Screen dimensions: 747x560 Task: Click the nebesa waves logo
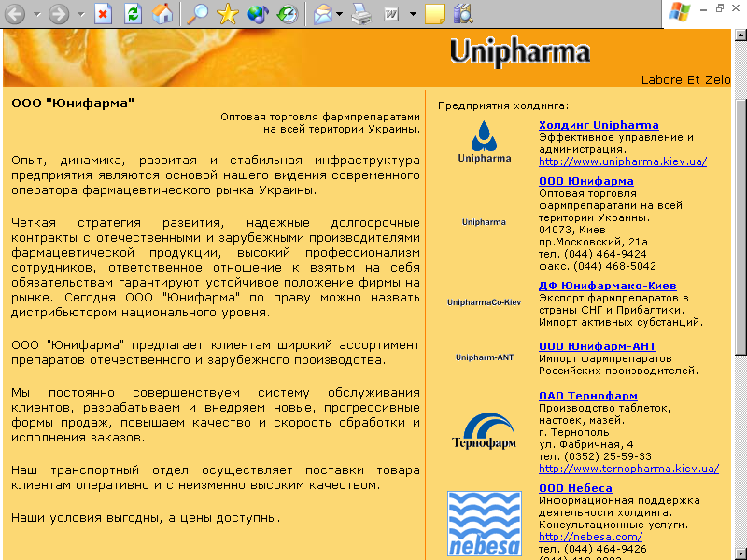point(485,524)
